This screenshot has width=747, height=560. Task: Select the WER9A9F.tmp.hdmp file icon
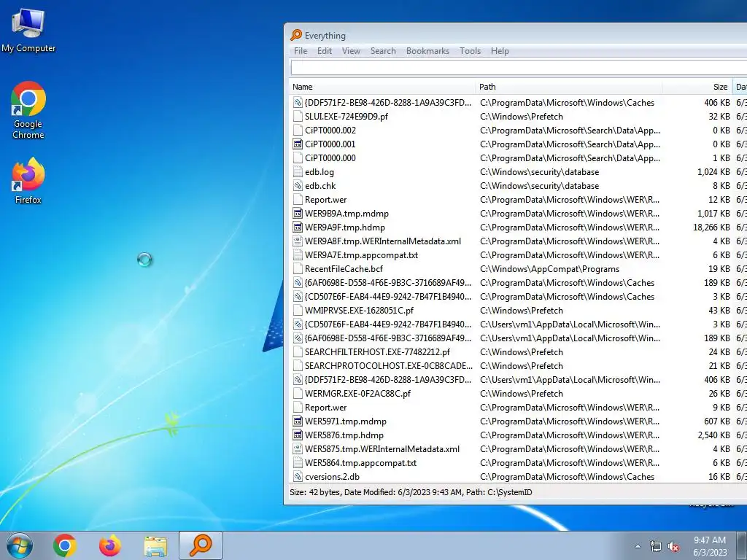(x=298, y=227)
